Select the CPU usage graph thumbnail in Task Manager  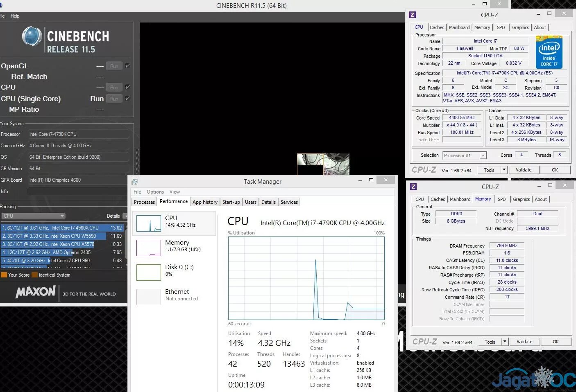148,224
